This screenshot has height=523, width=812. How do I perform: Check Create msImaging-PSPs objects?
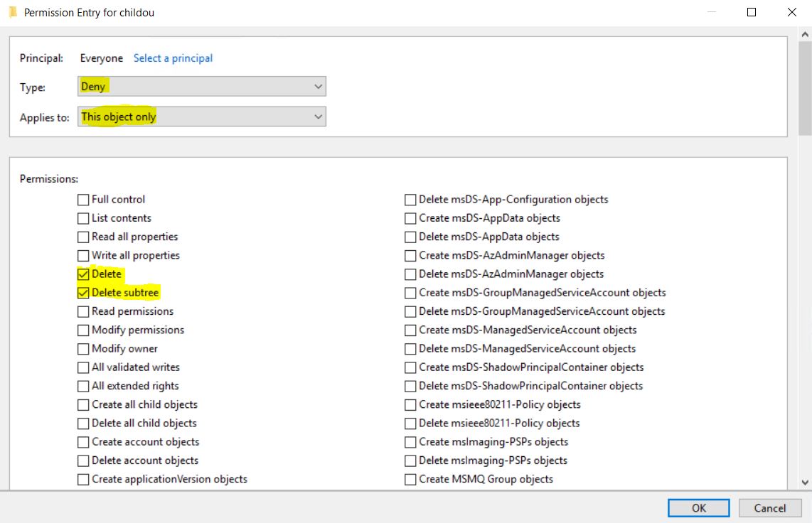[410, 442]
